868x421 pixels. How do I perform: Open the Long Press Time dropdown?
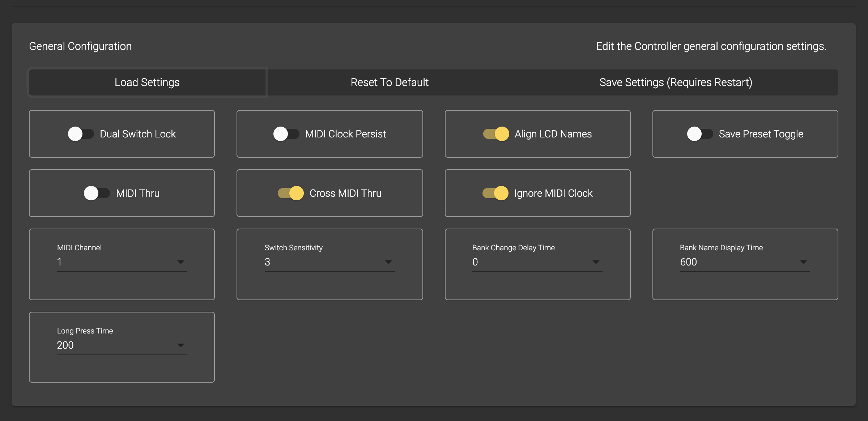[122, 345]
